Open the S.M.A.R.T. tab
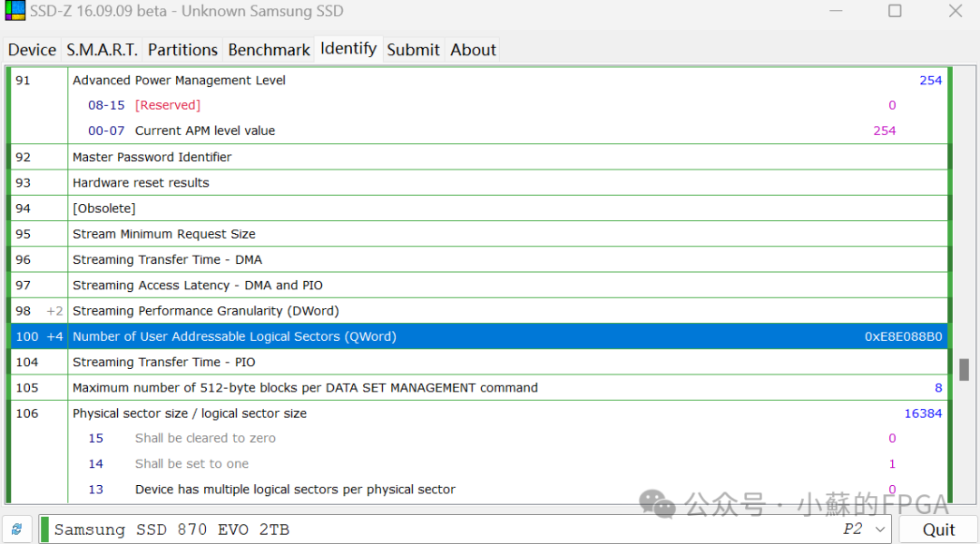Viewport: 980px width, 544px height. (x=102, y=50)
